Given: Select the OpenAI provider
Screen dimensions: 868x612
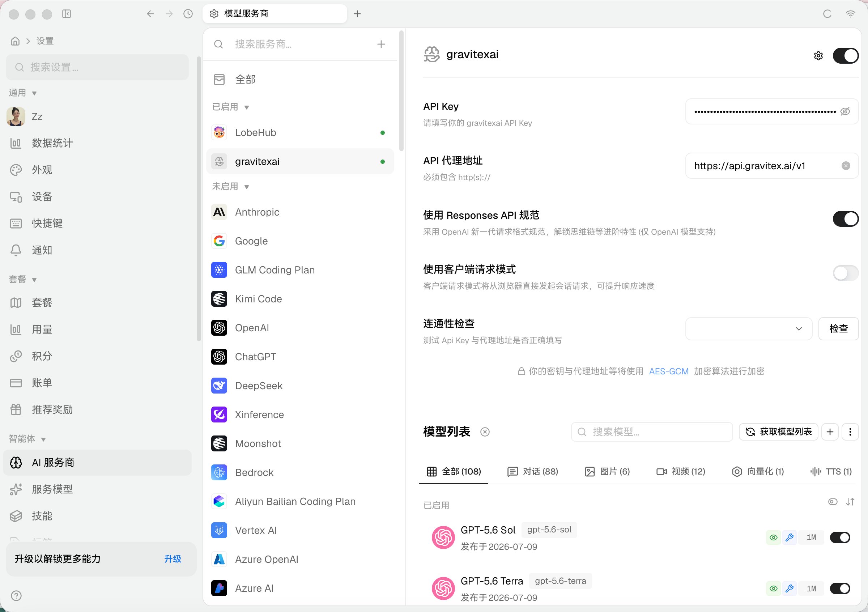Looking at the screenshot, I should (300, 328).
